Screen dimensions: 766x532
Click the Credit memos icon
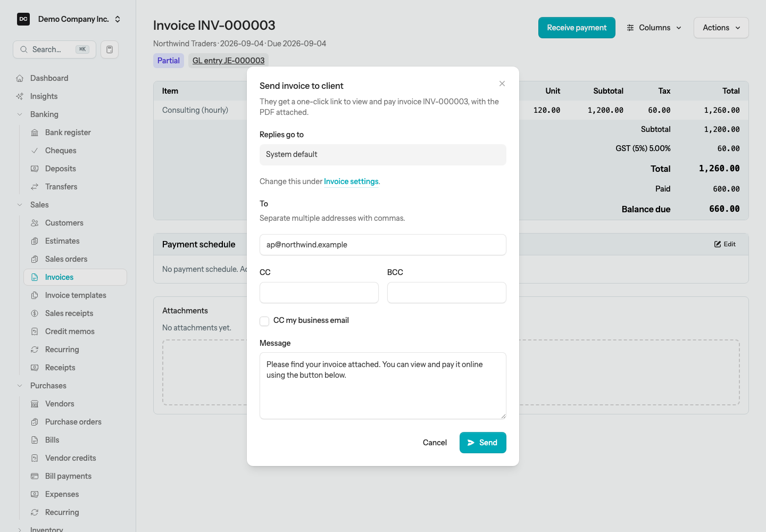coord(35,331)
